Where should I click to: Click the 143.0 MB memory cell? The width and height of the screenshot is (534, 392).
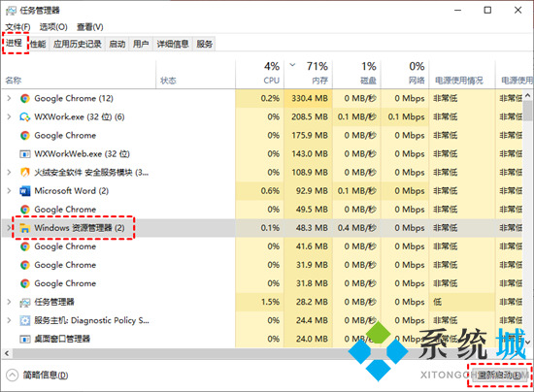(x=309, y=154)
